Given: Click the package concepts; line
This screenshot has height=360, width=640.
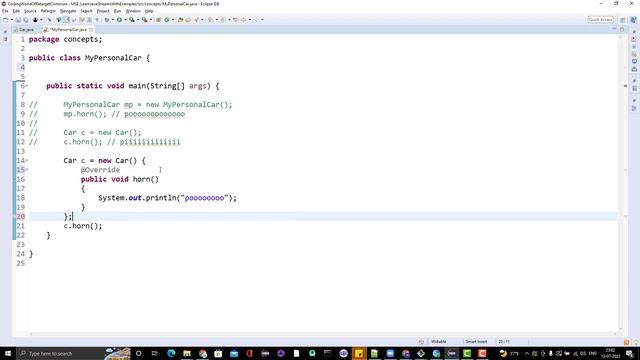Looking at the screenshot, I should [x=65, y=39].
